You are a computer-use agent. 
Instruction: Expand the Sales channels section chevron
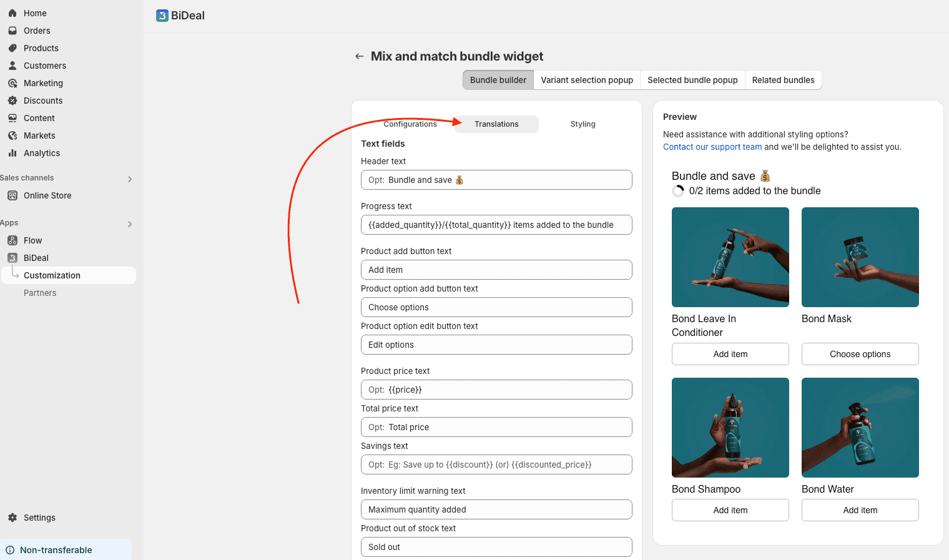point(130,179)
